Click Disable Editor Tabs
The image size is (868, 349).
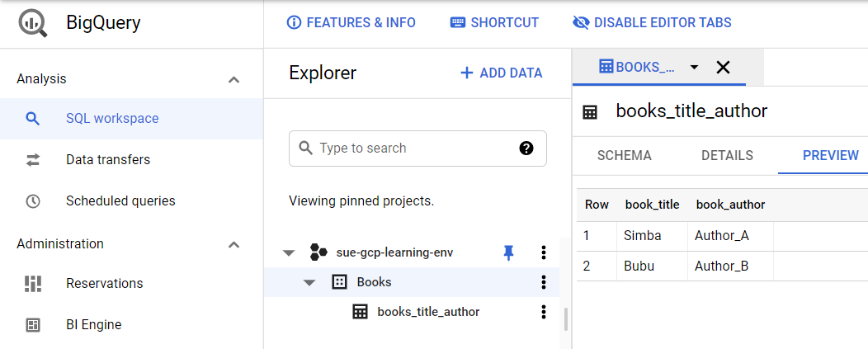(652, 23)
